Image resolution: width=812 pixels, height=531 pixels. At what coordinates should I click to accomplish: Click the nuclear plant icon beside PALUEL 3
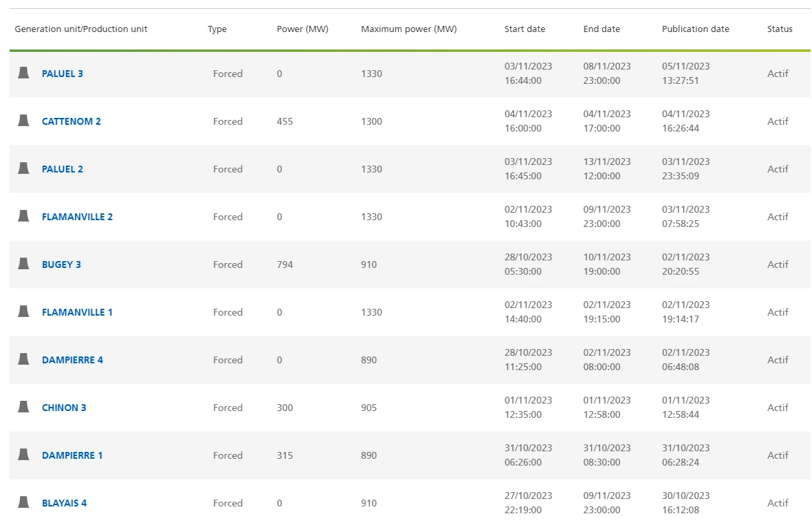24,73
